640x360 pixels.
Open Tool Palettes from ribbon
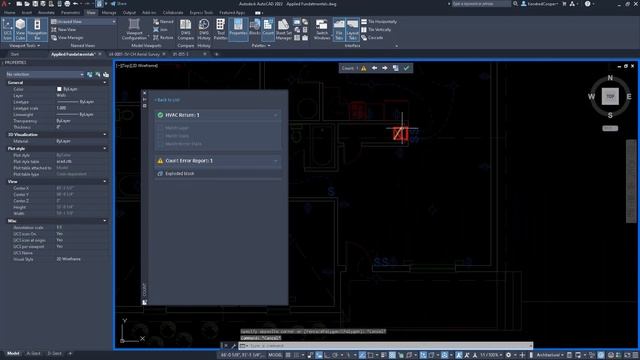click(x=220, y=29)
